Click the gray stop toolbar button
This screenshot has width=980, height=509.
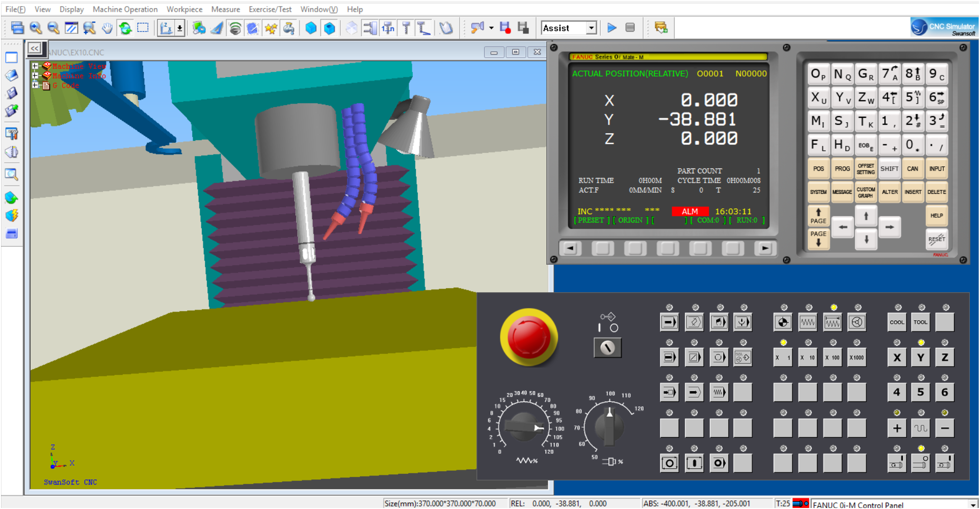pos(630,28)
